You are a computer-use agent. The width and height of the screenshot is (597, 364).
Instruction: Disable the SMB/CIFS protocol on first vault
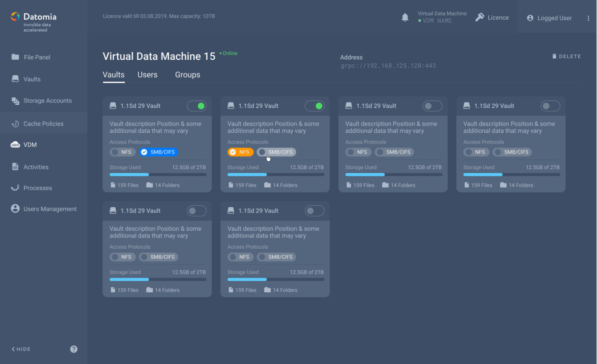(158, 152)
